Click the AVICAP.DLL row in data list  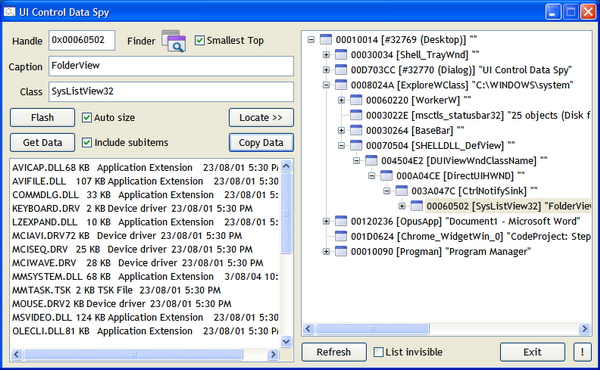(x=145, y=168)
